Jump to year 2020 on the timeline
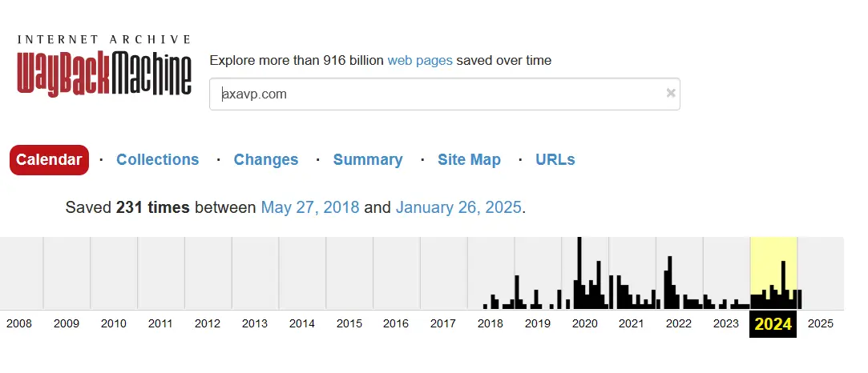Image resolution: width=868 pixels, height=373 pixels. pyautogui.click(x=585, y=324)
